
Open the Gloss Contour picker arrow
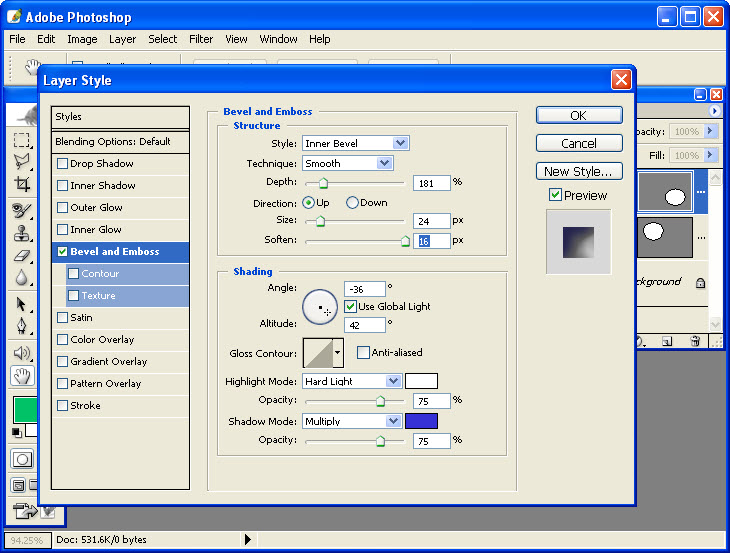point(337,353)
